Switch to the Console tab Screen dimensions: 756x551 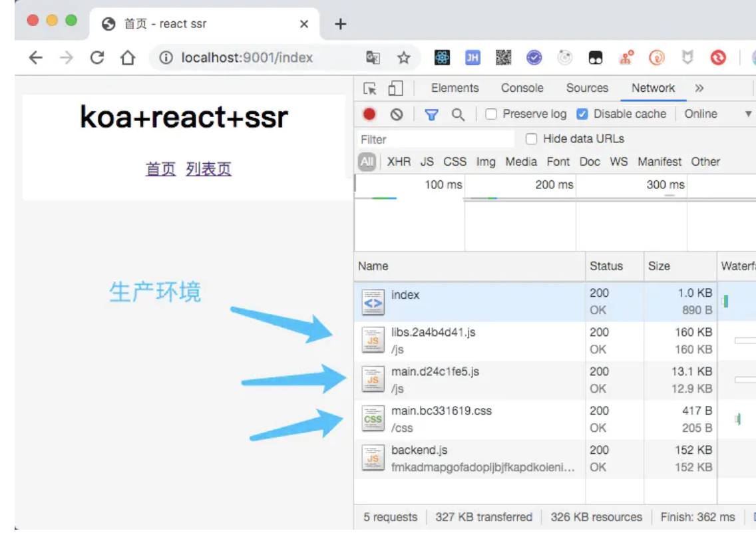pyautogui.click(x=522, y=89)
